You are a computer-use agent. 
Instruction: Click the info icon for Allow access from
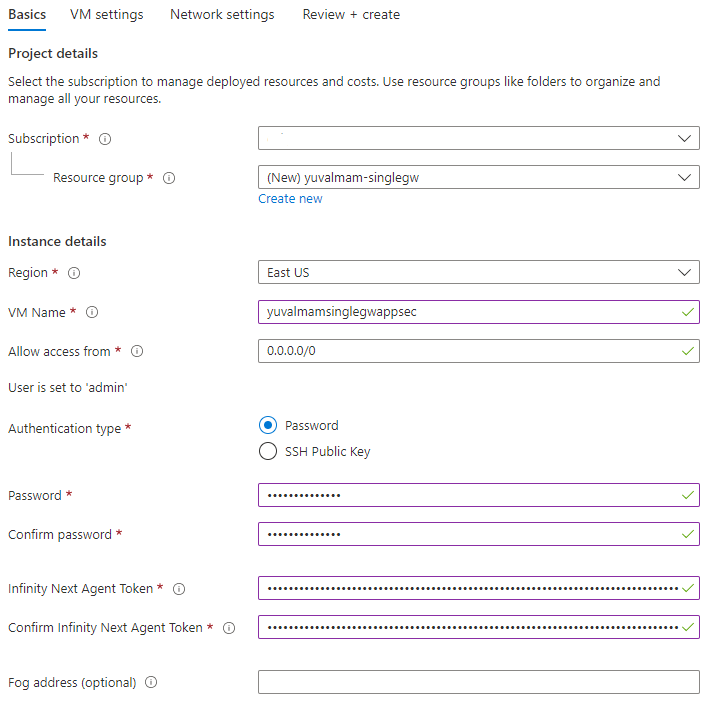pos(137,352)
